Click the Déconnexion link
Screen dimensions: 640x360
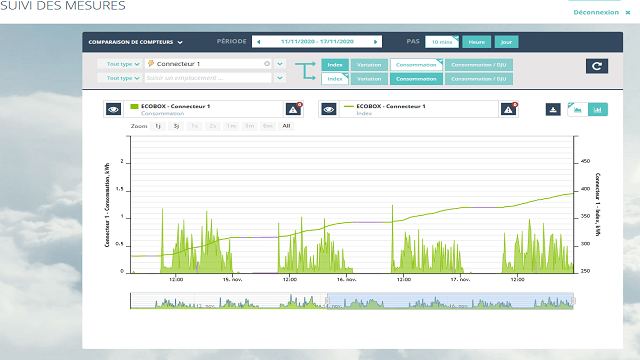[x=596, y=12]
